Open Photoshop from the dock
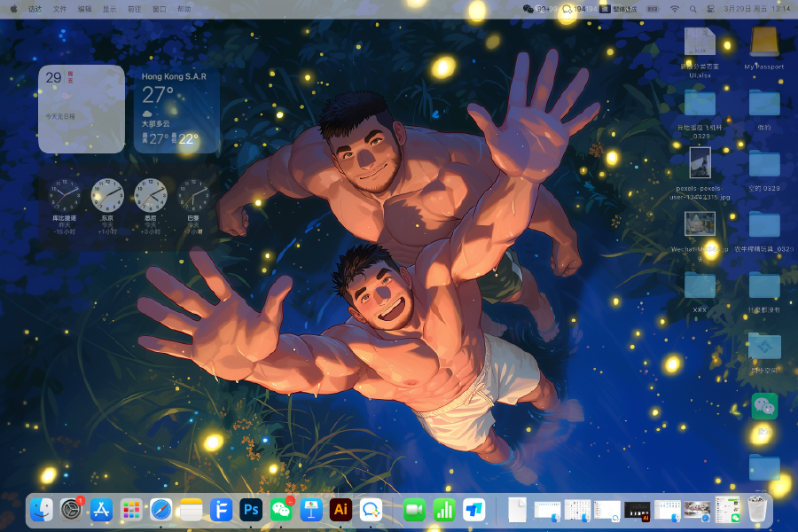The width and height of the screenshot is (798, 532). tap(252, 510)
